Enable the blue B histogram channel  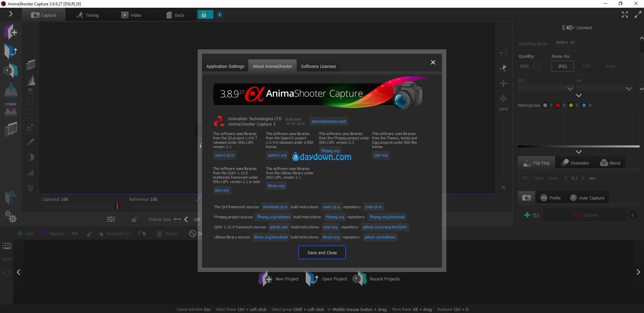[584, 105]
